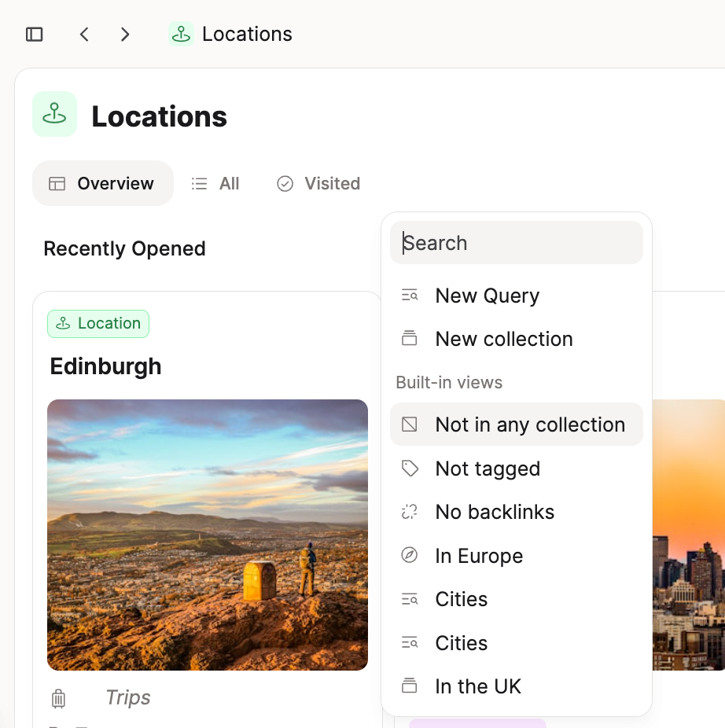
Task: Click the New collection stack icon
Action: (409, 339)
